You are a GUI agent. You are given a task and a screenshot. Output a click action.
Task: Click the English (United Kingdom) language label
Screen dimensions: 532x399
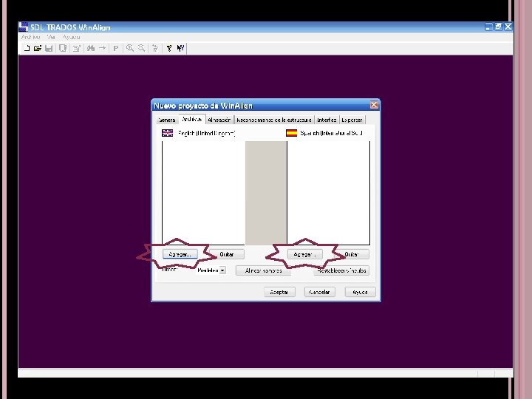point(206,133)
